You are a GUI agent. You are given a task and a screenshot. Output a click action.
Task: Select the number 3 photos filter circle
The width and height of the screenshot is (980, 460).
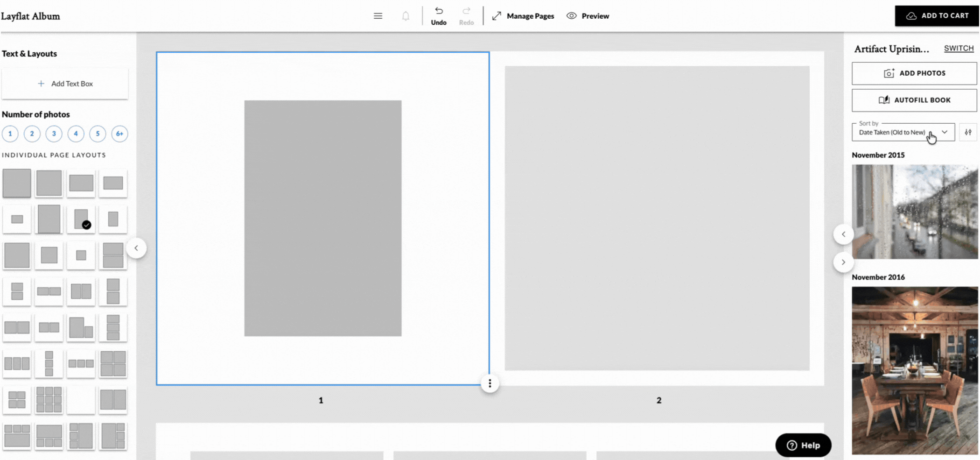(54, 134)
